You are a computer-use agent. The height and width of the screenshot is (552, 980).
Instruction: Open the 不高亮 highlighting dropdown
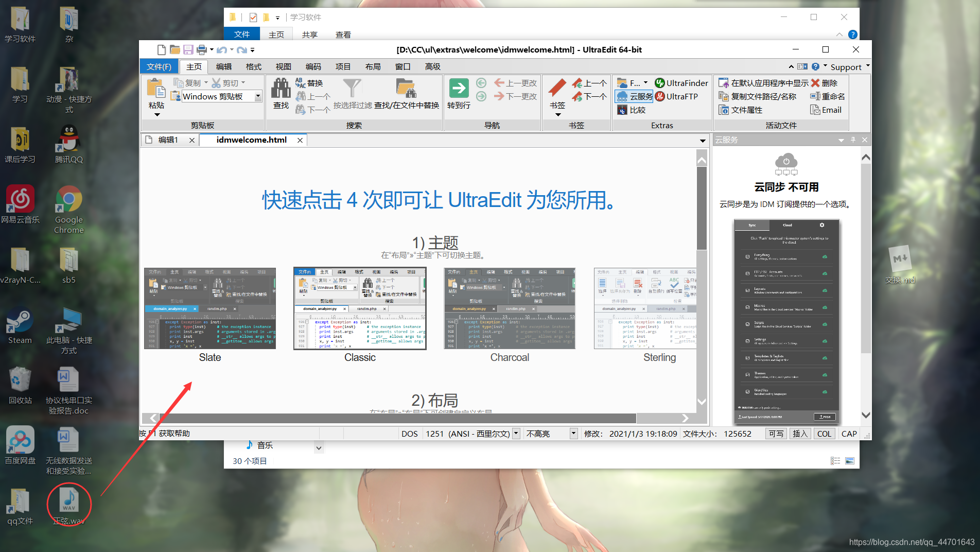(573, 434)
